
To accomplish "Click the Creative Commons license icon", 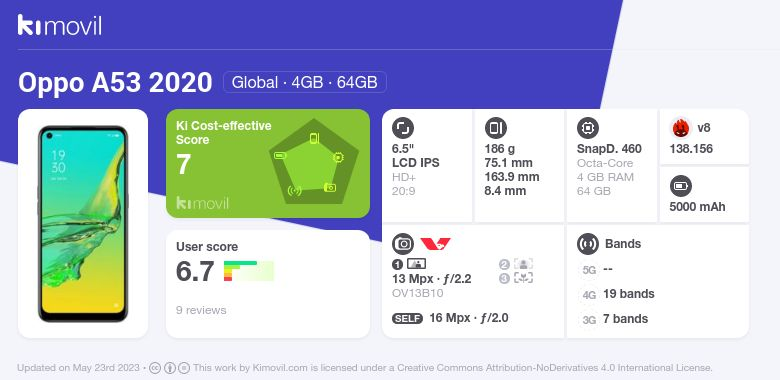I will [x=155, y=368].
